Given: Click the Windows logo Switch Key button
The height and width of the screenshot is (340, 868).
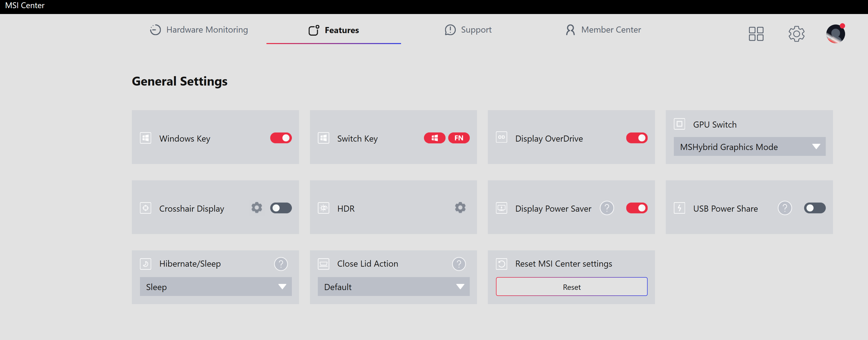Looking at the screenshot, I should click(434, 138).
